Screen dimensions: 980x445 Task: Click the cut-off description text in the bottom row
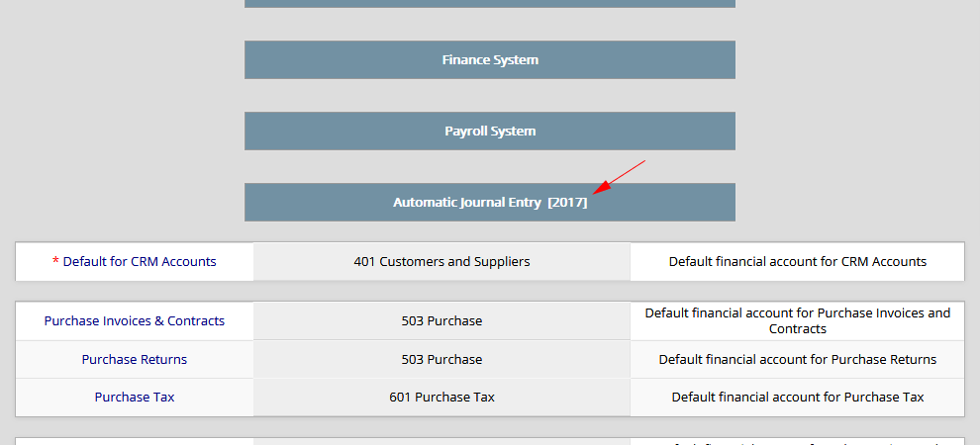(x=797, y=441)
